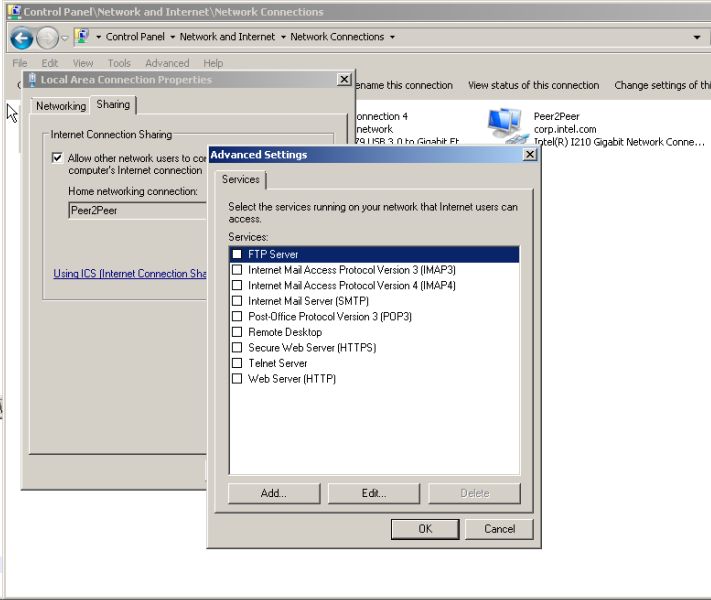Image resolution: width=711 pixels, height=600 pixels.
Task: Open recent pages dropdown next to Forward
Action: [64, 38]
